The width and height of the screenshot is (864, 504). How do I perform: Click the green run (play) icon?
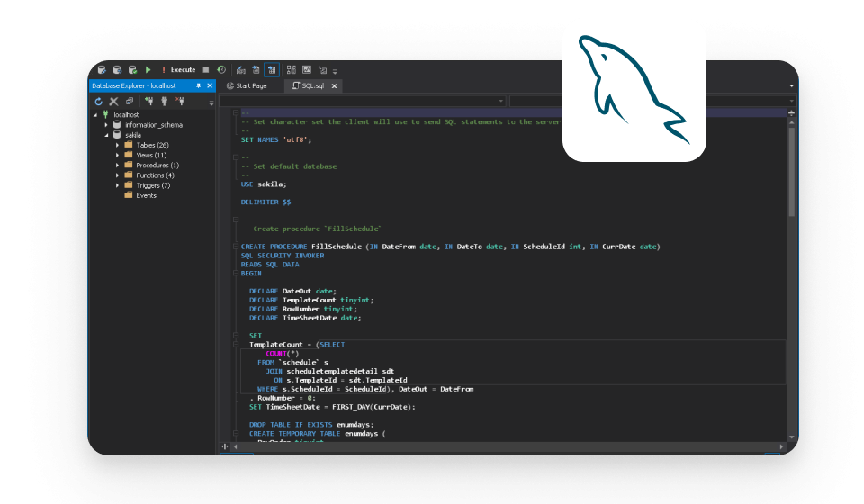point(148,69)
